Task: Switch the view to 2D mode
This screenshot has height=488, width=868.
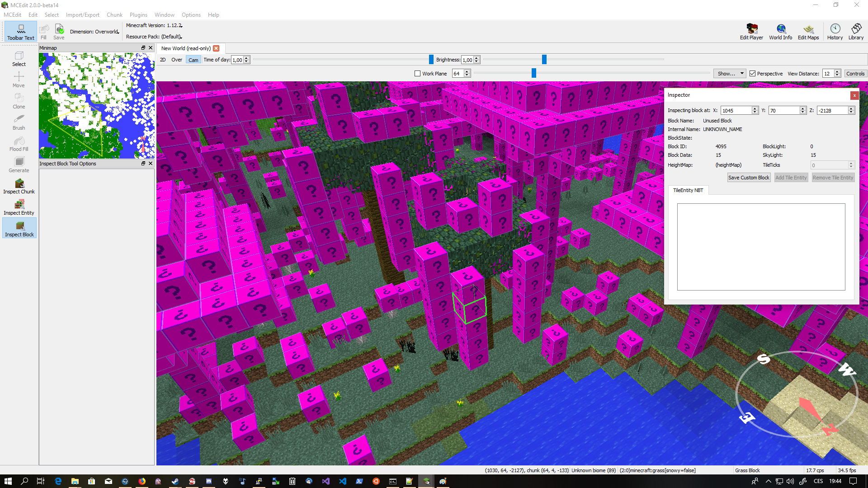Action: [x=163, y=60]
